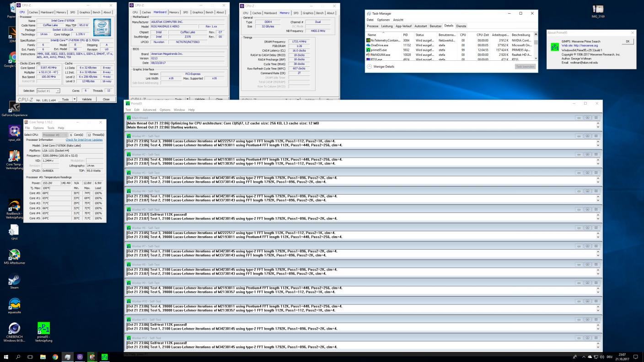The height and width of the screenshot is (362, 644).
Task: Open the Dienste tab in Task Manager
Action: (x=462, y=26)
